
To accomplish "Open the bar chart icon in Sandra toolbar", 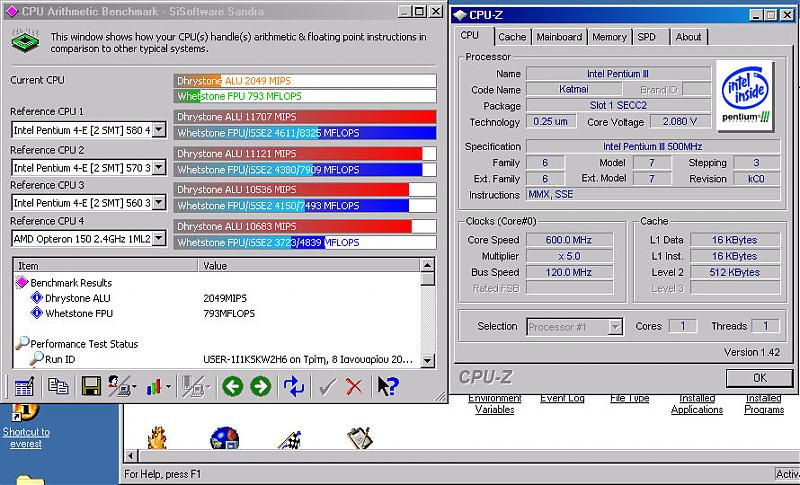I will [154, 387].
